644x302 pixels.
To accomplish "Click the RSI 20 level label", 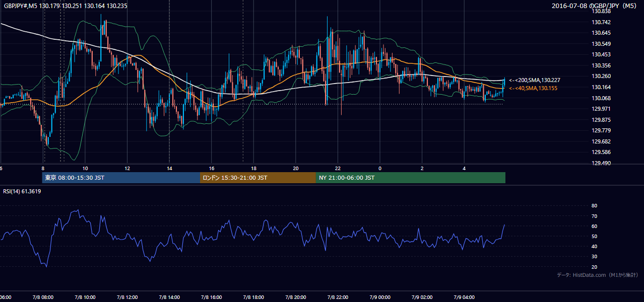I will 594,267.
